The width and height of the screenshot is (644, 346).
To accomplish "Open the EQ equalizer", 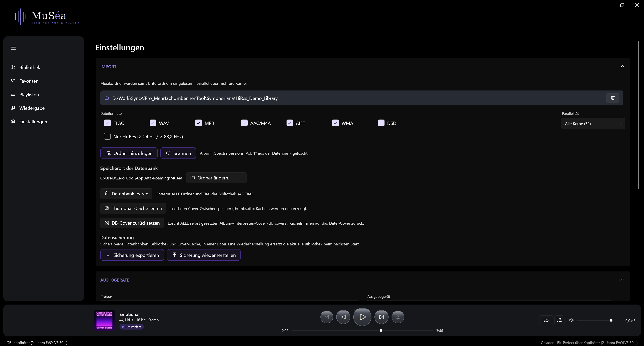I will (x=546, y=320).
